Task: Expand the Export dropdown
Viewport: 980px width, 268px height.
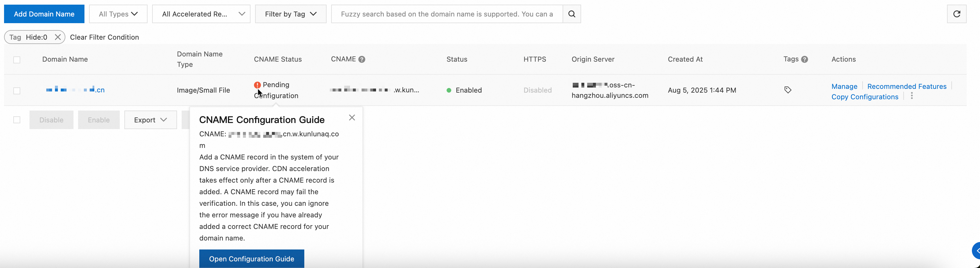Action: tap(151, 120)
